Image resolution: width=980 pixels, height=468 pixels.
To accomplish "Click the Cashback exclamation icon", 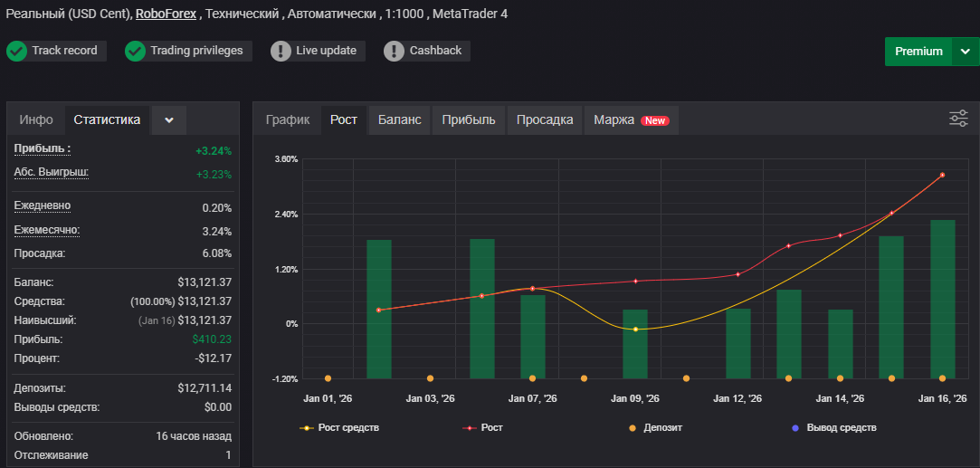I will coord(394,52).
